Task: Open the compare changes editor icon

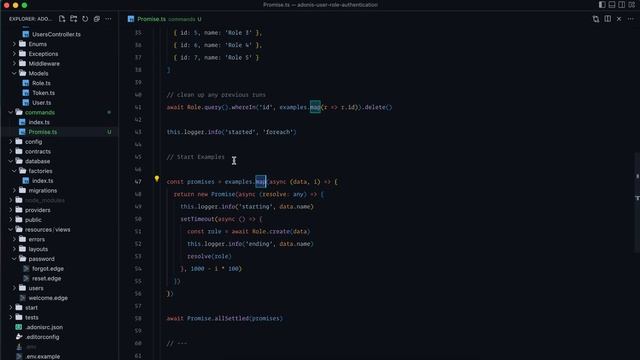Action: pos(596,19)
